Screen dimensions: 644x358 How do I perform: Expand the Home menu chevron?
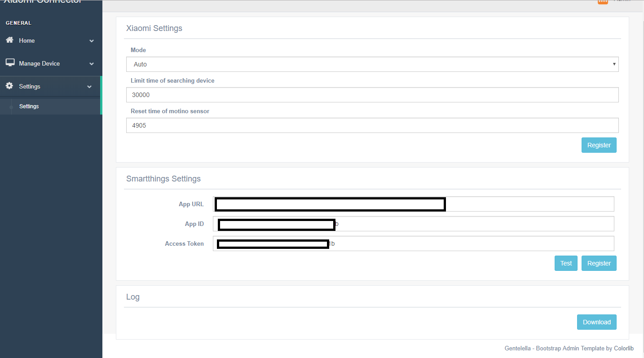92,41
